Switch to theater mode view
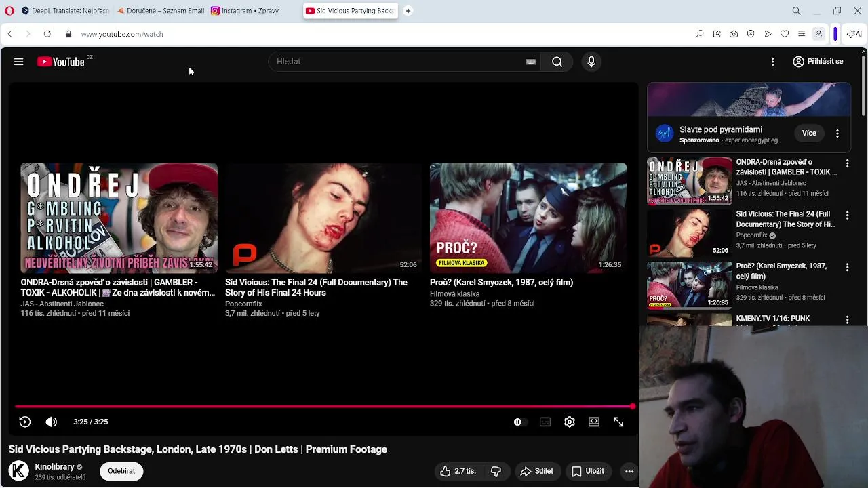868x488 pixels. tap(594, 422)
